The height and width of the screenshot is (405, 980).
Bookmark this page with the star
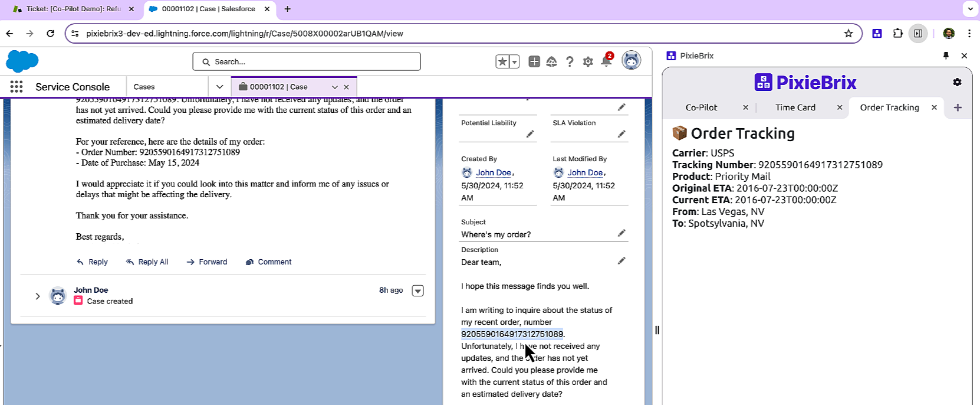point(849,34)
